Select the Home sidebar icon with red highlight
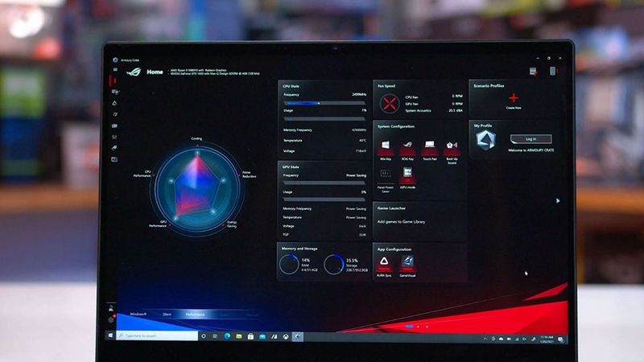This screenshot has width=644, height=362. pyautogui.click(x=115, y=80)
